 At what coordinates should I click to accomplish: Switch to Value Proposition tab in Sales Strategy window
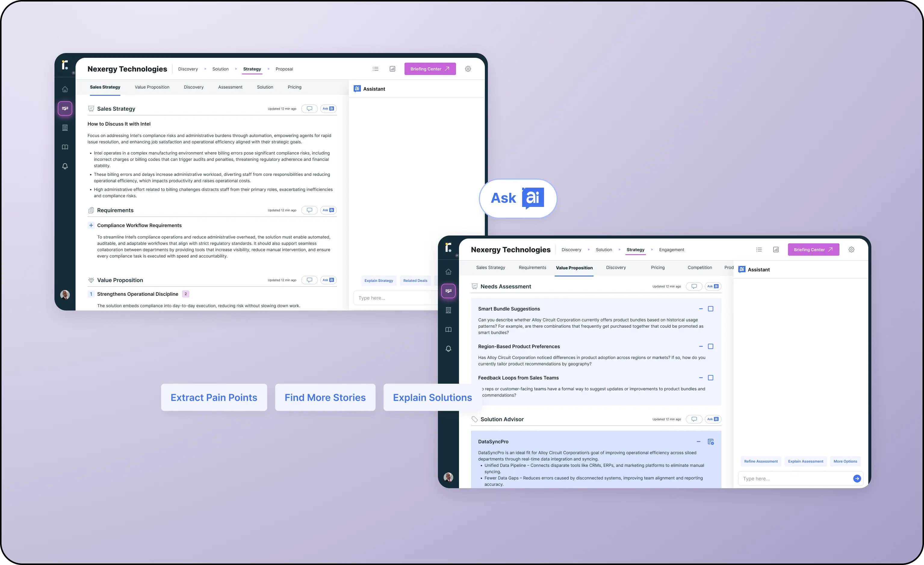pyautogui.click(x=152, y=87)
